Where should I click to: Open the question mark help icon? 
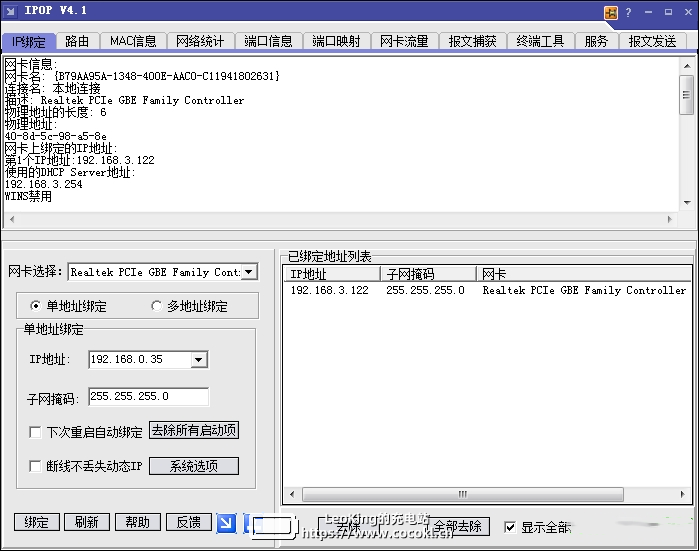coord(629,12)
